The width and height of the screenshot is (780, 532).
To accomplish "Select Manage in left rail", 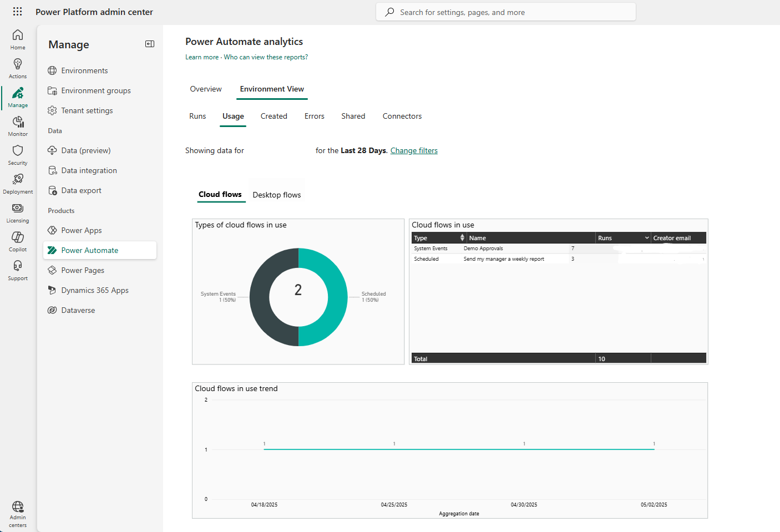I will [x=18, y=97].
